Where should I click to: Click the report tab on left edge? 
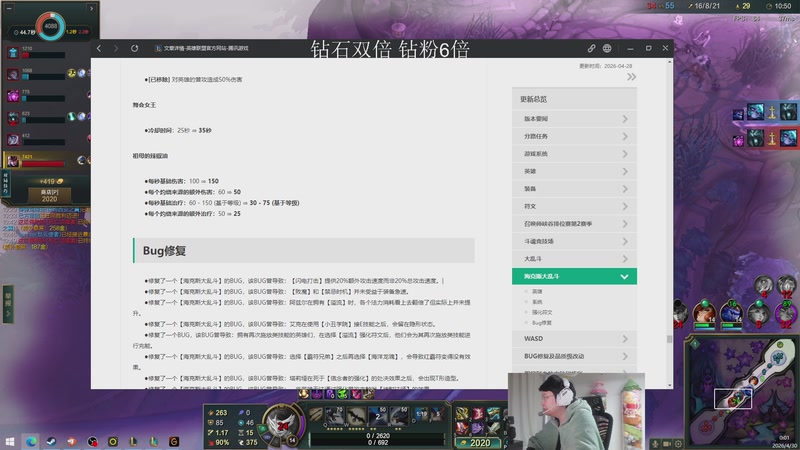(8, 304)
